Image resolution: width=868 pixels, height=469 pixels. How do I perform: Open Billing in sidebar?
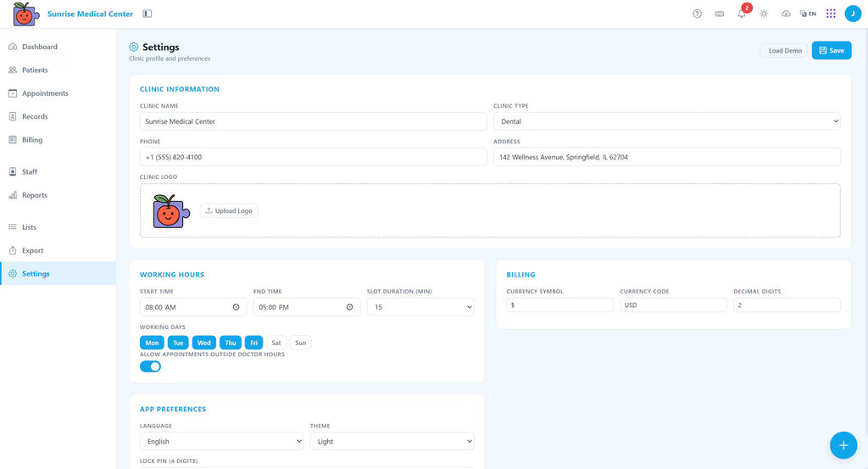click(x=58, y=140)
